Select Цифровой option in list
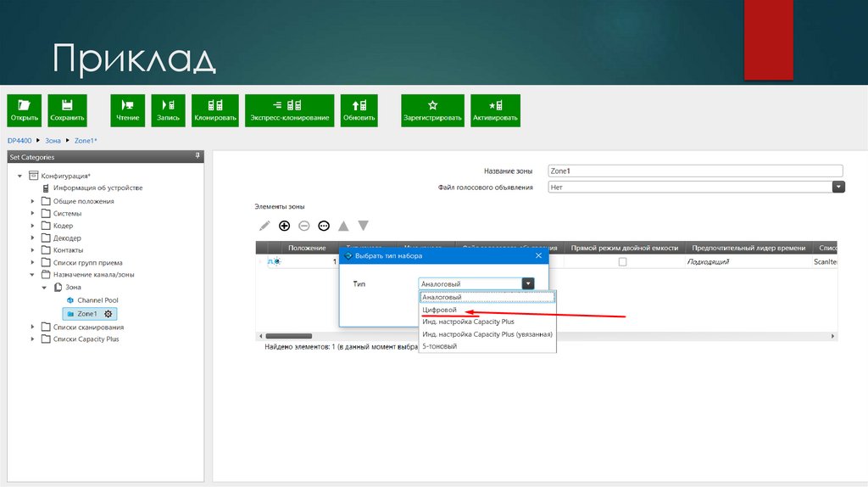This screenshot has height=487, width=868. point(487,310)
